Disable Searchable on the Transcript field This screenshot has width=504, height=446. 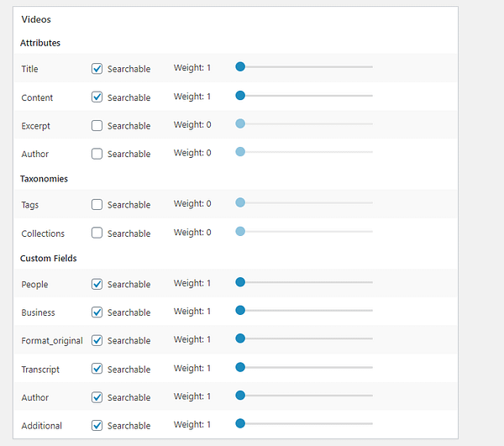(x=97, y=369)
